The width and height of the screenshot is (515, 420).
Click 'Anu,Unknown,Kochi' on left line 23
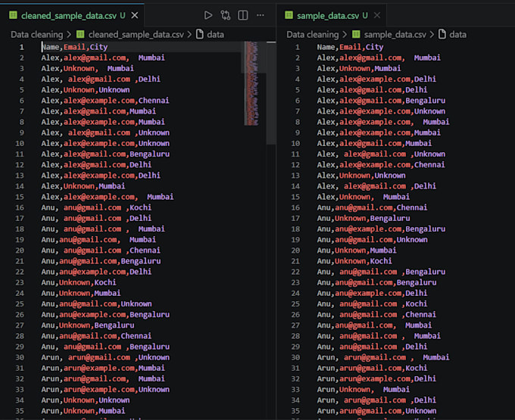(x=79, y=282)
